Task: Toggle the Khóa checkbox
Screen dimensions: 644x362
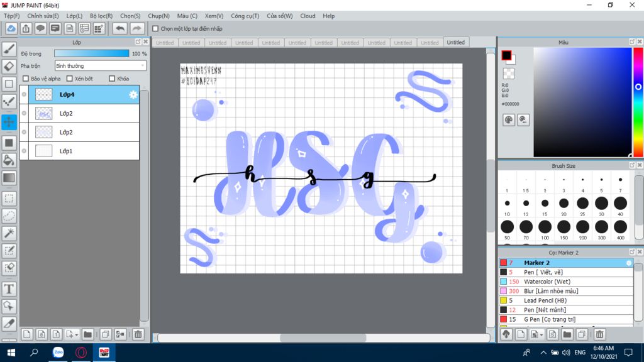Action: click(112, 79)
